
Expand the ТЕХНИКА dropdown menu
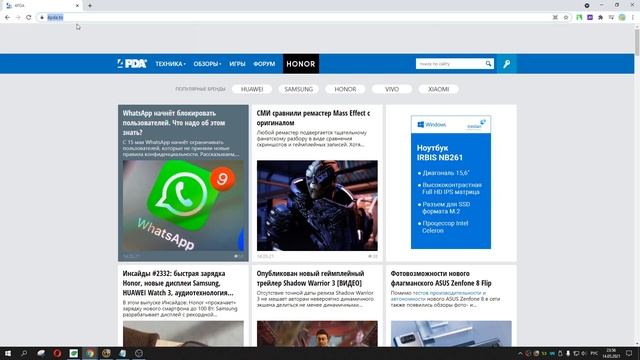[170, 64]
